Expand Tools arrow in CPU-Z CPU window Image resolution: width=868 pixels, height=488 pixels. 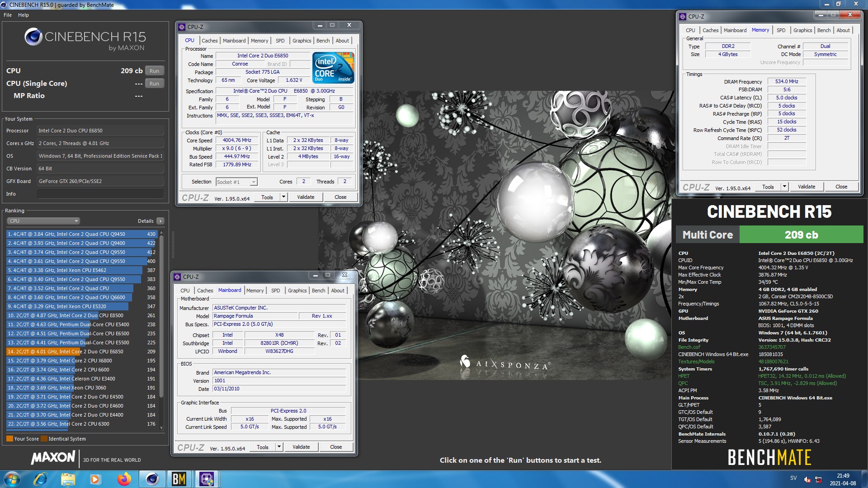click(x=284, y=197)
